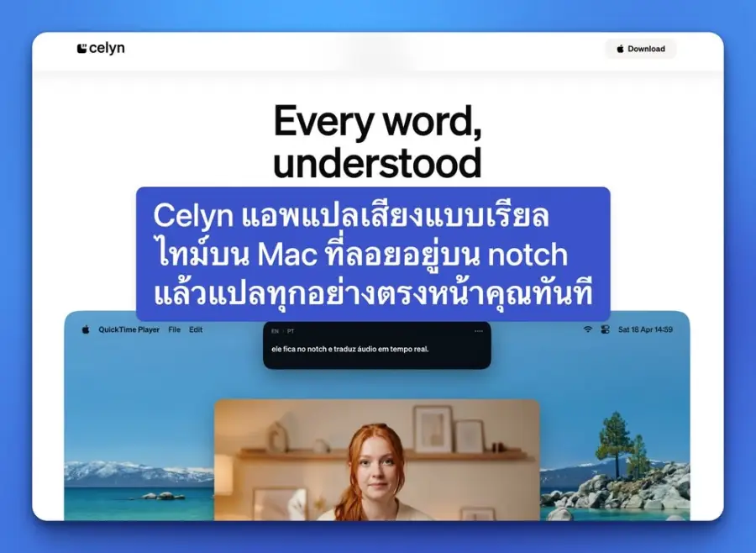Viewport: 756px width, 553px height.
Task: Open the Edit menu
Action: click(x=196, y=329)
